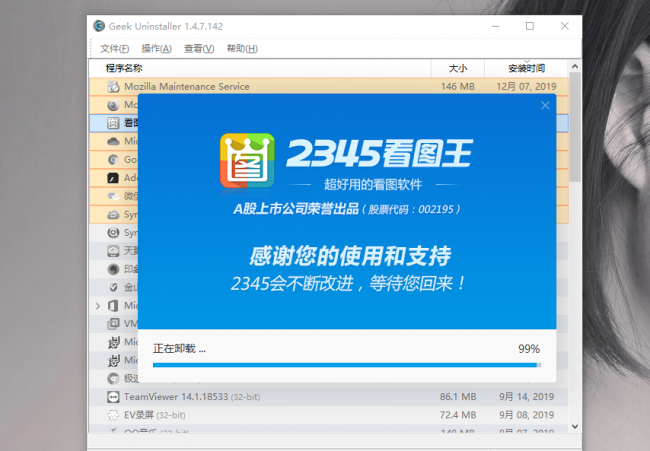650x451 pixels.
Task: Close the Geek Uninstaller window
Action: pos(565,26)
